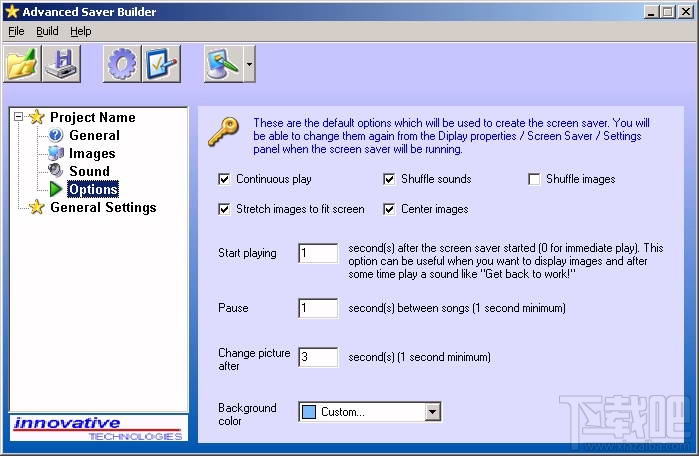The width and height of the screenshot is (699, 456).
Task: Click the star icon beside General Settings
Action: [37, 207]
